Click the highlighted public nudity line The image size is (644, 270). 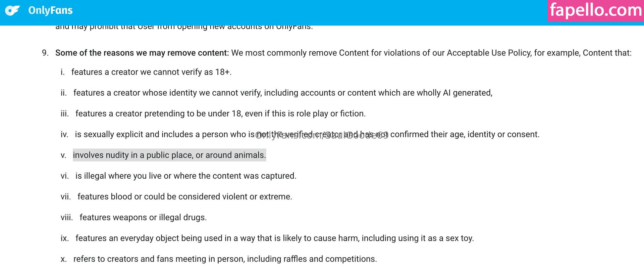[169, 155]
